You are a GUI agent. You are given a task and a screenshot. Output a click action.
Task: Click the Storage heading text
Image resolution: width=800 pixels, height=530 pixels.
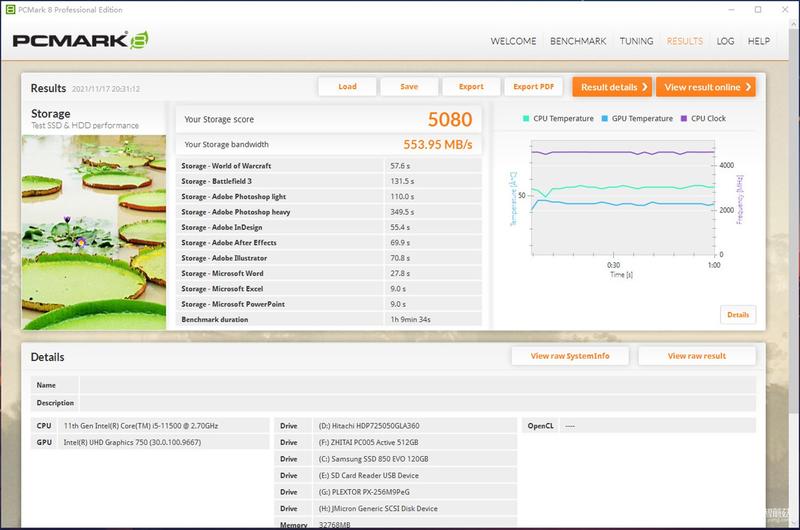pyautogui.click(x=51, y=113)
